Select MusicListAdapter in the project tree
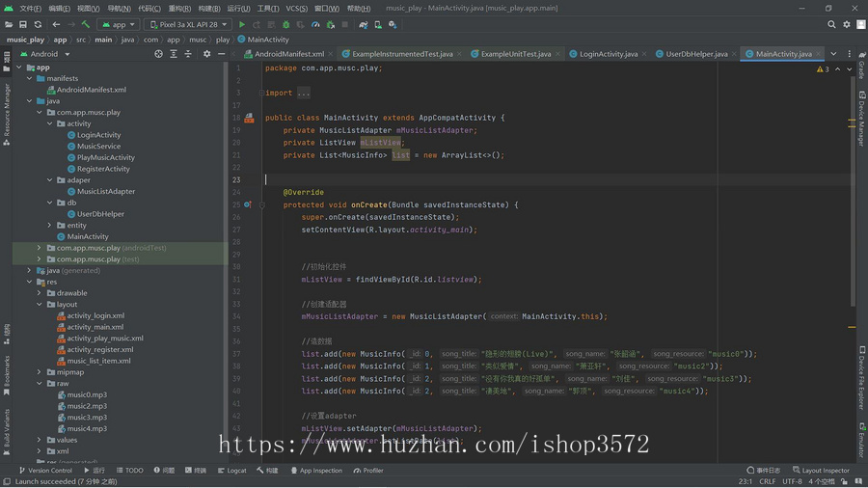The height and width of the screenshot is (488, 868). coord(106,191)
